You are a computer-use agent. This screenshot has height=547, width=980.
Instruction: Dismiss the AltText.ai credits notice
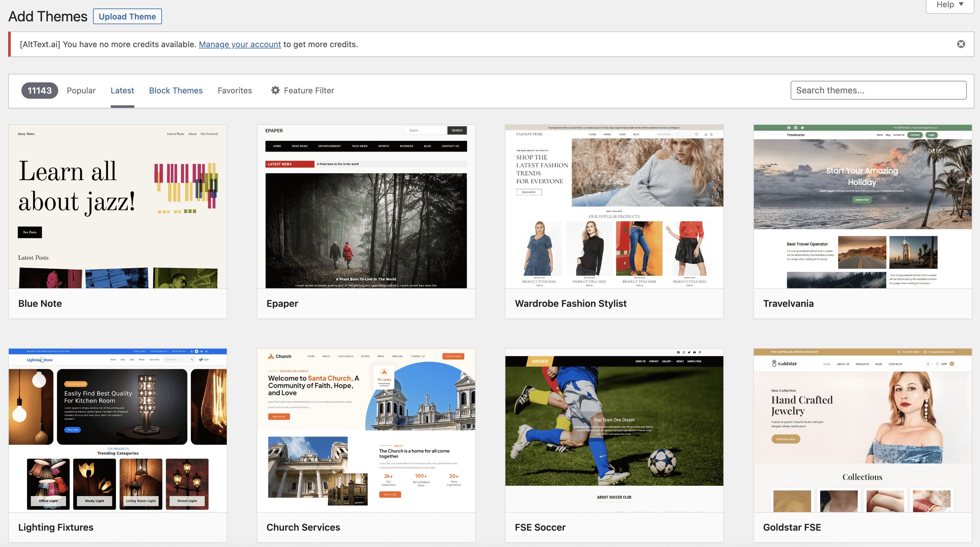click(x=961, y=44)
